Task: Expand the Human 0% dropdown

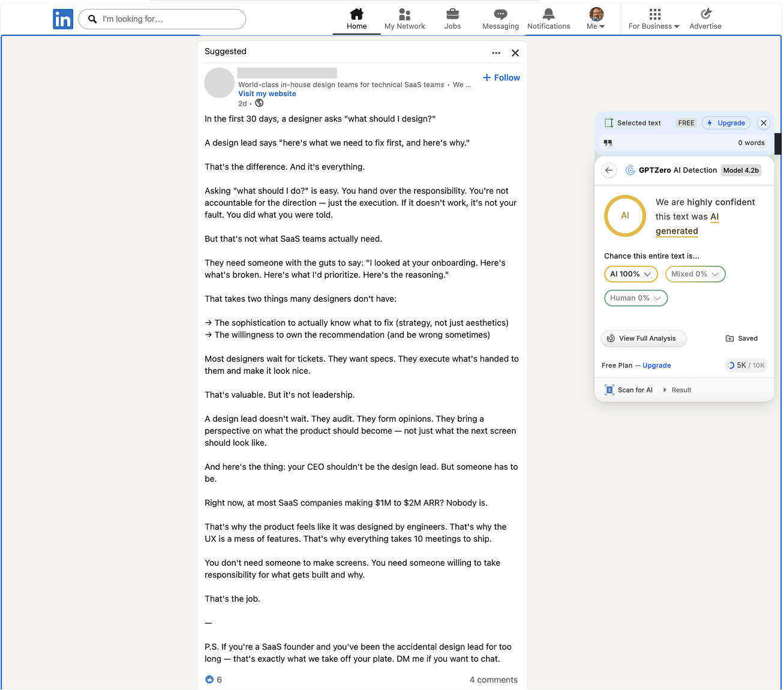Action: 636,298
